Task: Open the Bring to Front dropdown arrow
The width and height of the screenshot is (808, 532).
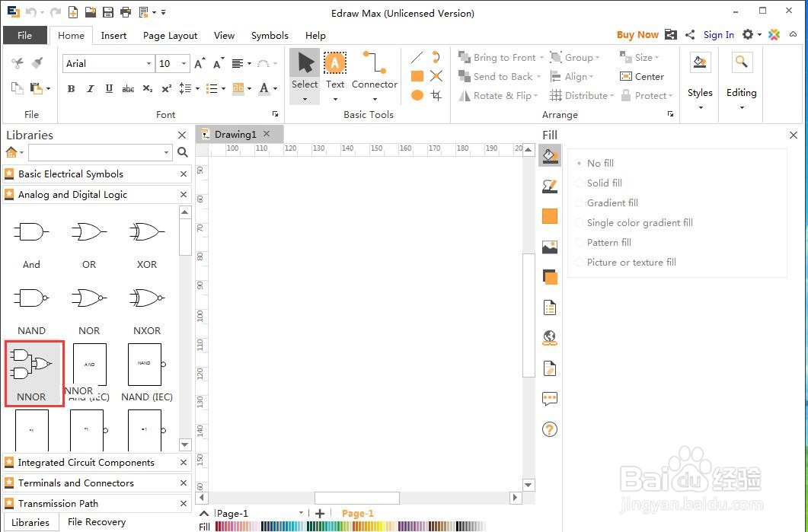Action: point(541,58)
